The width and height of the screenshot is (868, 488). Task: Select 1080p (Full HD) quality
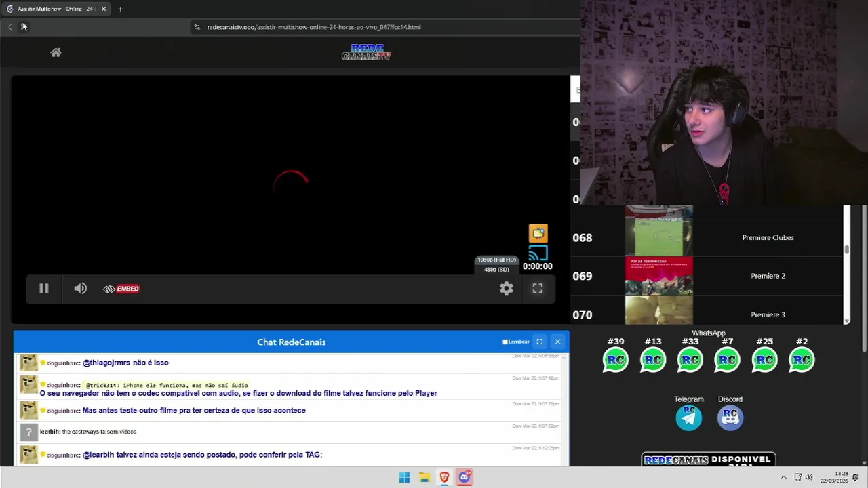tap(496, 260)
